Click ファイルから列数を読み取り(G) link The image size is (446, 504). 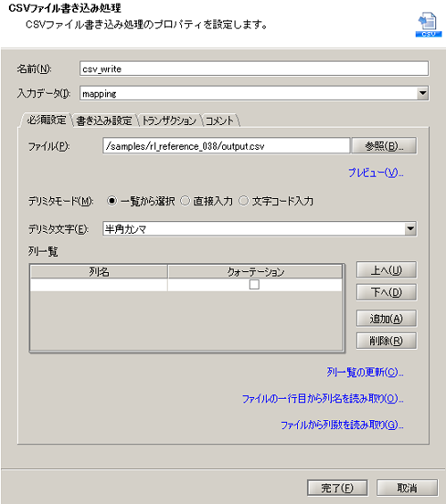(342, 425)
